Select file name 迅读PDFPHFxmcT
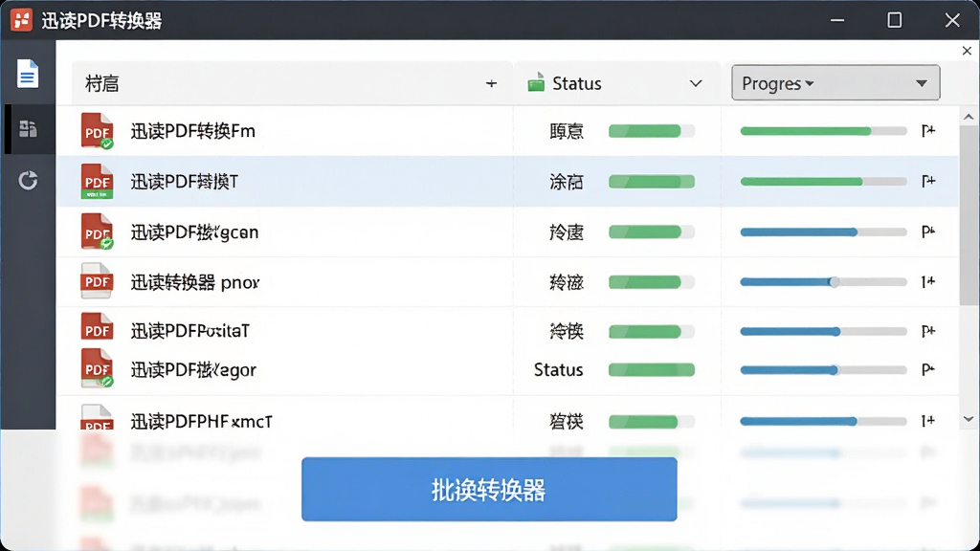This screenshot has width=980, height=551. (201, 422)
